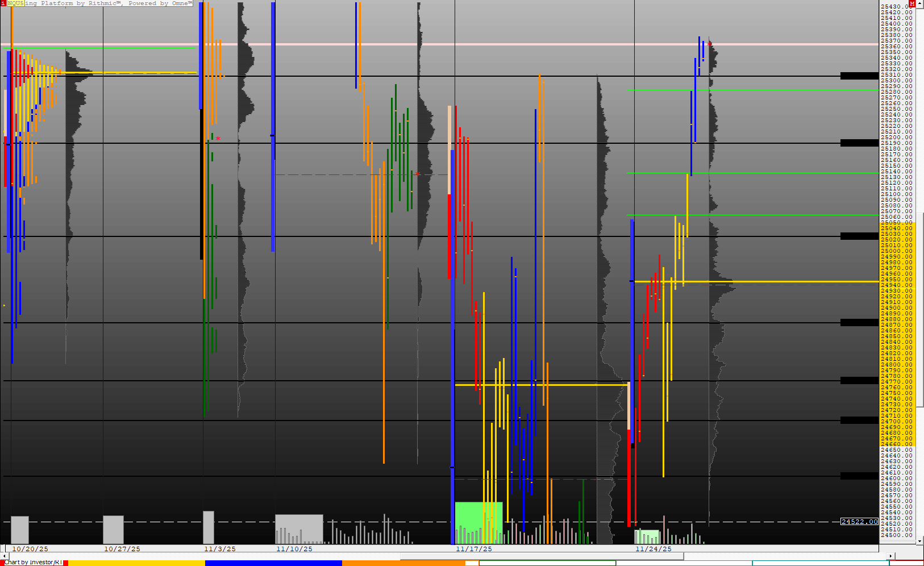Image resolution: width=924 pixels, height=566 pixels.
Task: Click the 11/10/25 date on the time axis
Action: click(294, 549)
